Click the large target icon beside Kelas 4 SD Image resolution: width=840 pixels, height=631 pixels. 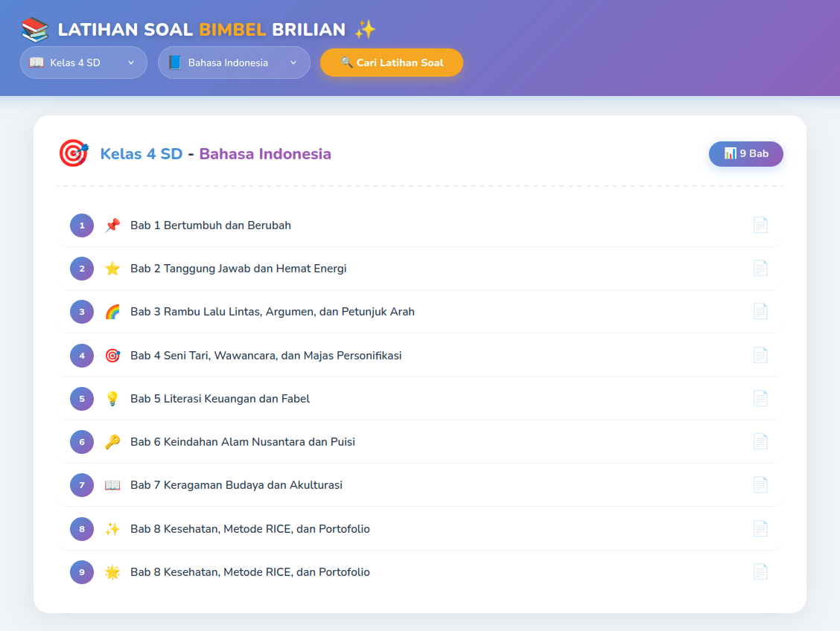click(74, 153)
